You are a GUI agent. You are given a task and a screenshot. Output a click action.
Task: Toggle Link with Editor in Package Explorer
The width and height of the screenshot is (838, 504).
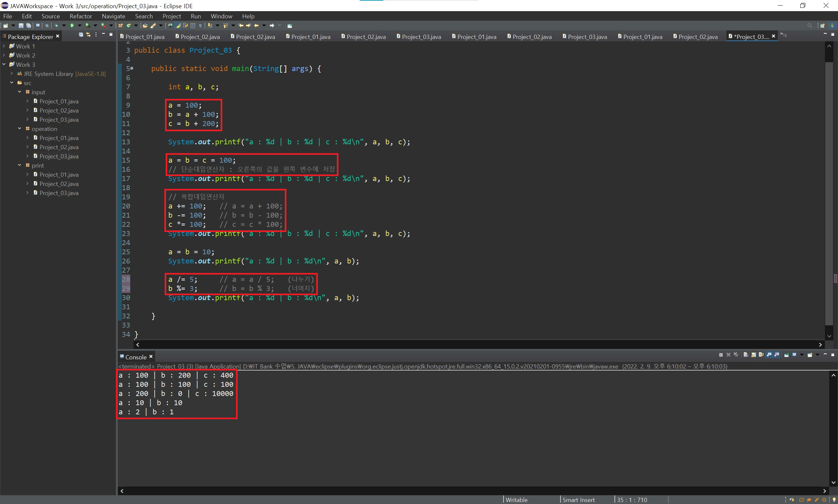(x=88, y=35)
